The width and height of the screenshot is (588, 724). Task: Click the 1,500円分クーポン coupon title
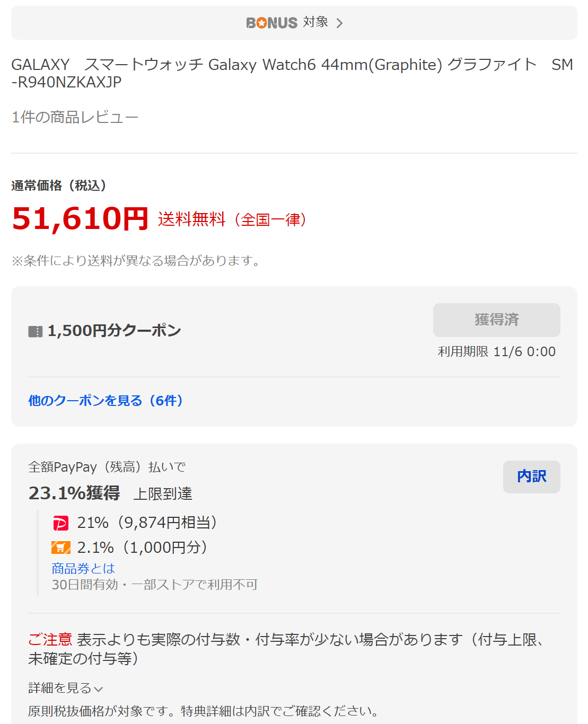click(x=115, y=331)
